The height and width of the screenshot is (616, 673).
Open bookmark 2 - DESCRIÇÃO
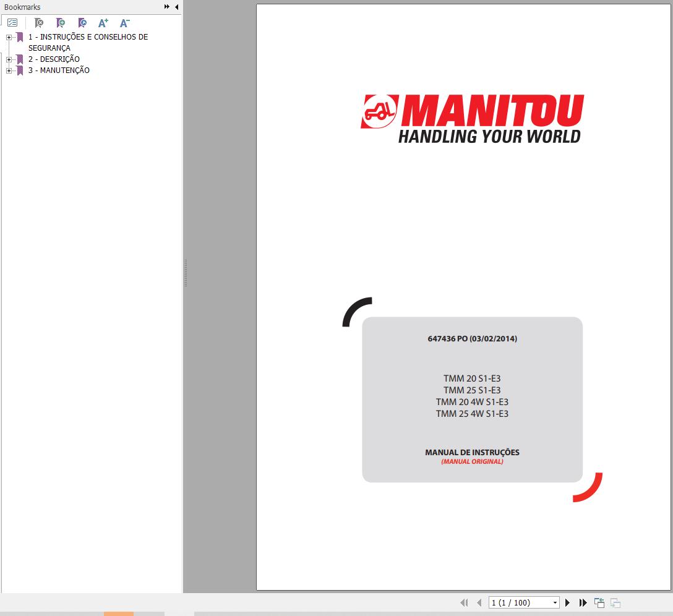tap(54, 59)
